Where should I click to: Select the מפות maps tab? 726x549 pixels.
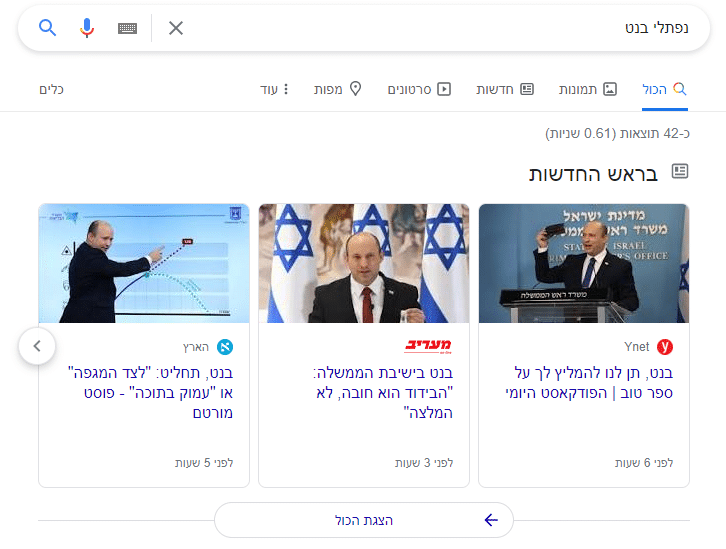click(332, 89)
